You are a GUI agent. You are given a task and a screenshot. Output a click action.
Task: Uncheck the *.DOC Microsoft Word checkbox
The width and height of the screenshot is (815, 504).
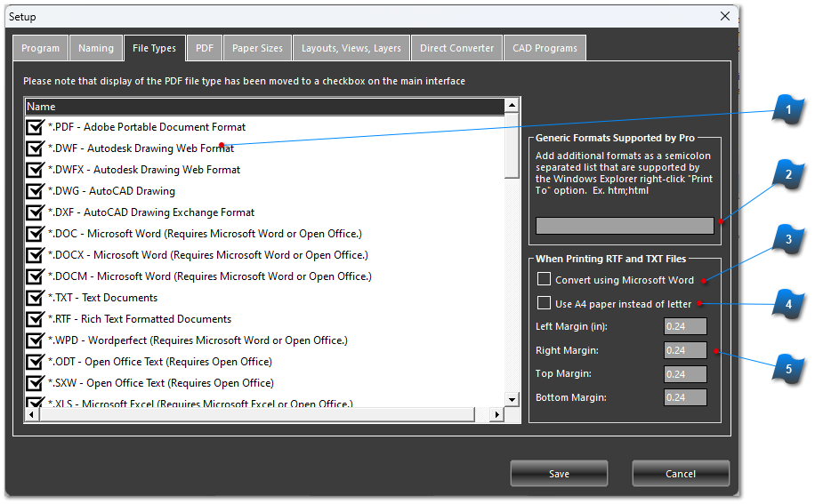tap(35, 234)
